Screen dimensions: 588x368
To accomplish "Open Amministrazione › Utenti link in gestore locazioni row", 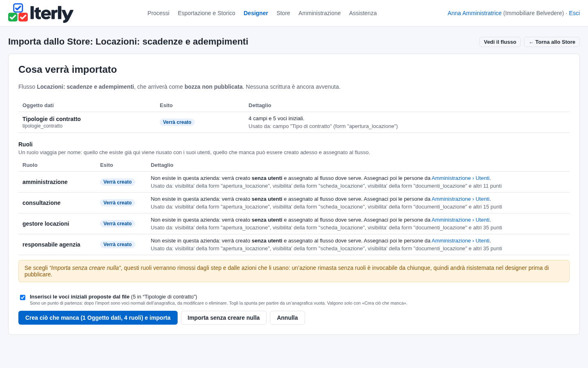I will [461, 220].
